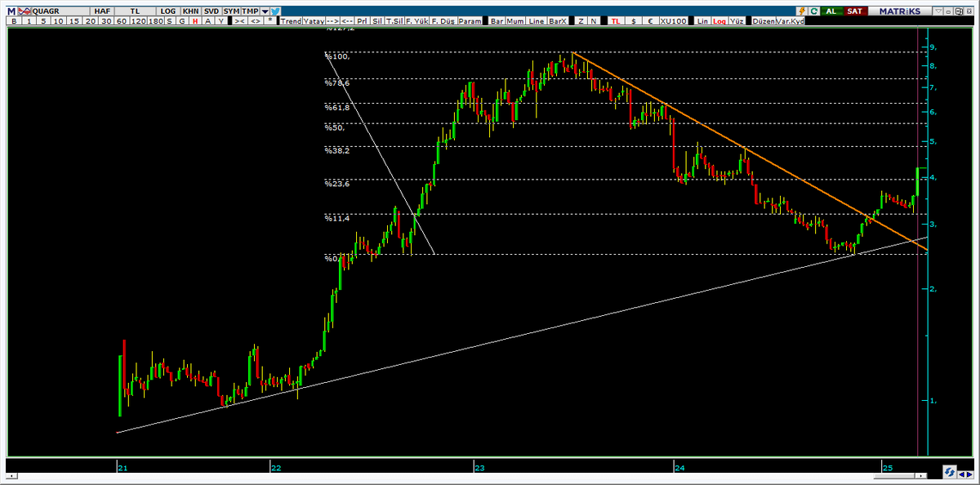Select the 30 minute period
The image size is (980, 485).
(x=106, y=21)
